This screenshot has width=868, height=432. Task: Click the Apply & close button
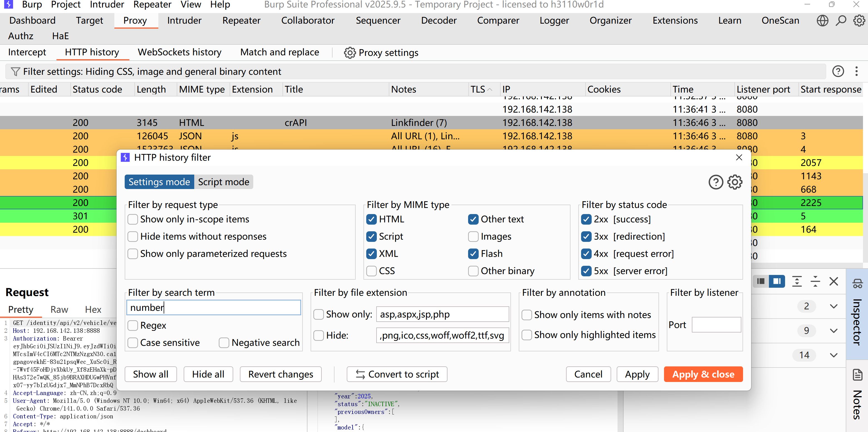703,374
